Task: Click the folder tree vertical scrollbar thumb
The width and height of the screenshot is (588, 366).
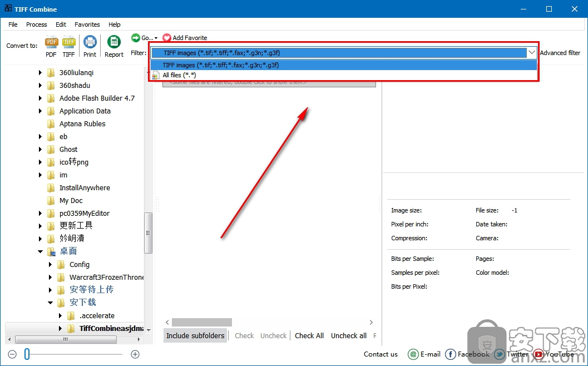Action: click(148, 233)
